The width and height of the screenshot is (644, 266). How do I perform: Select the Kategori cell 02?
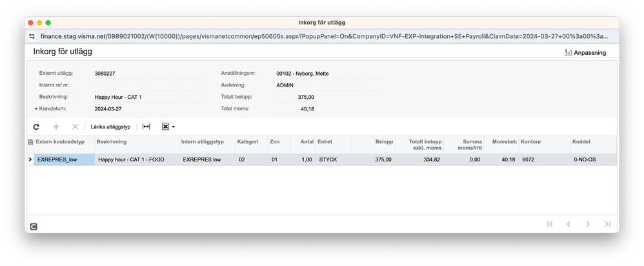coord(252,159)
